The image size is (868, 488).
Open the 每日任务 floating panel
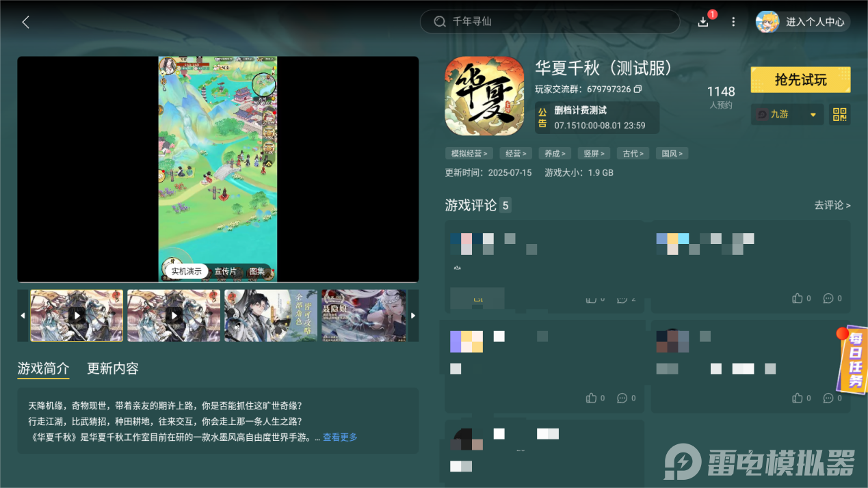(x=850, y=360)
